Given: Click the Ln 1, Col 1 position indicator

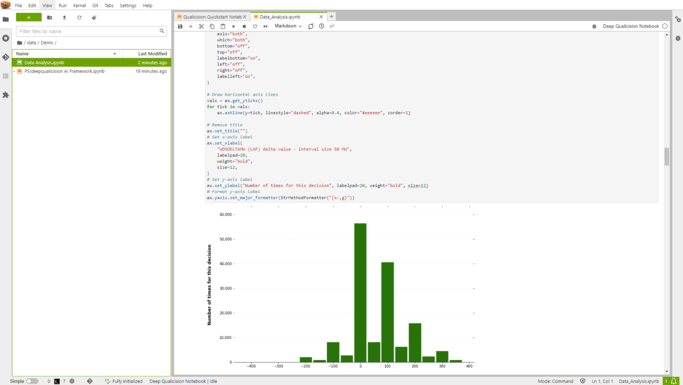Looking at the screenshot, I should (602, 381).
